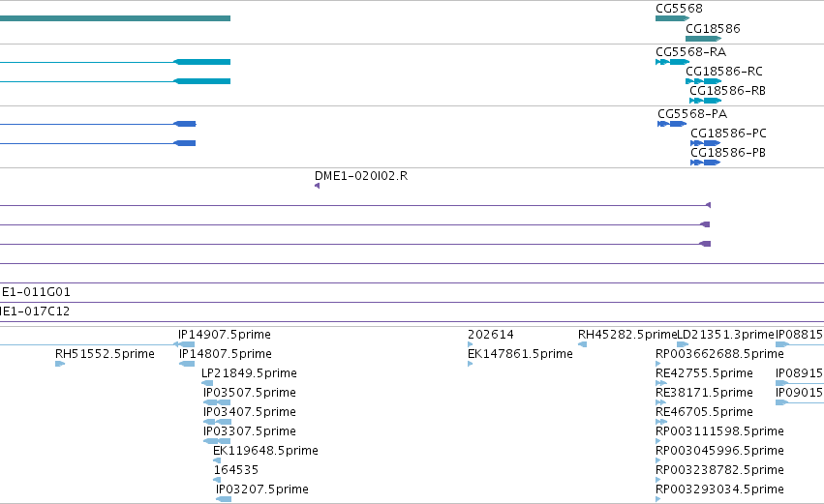Image resolution: width=824 pixels, height=504 pixels.
Task: Select the LD21351.3prime label
Action: (726, 335)
